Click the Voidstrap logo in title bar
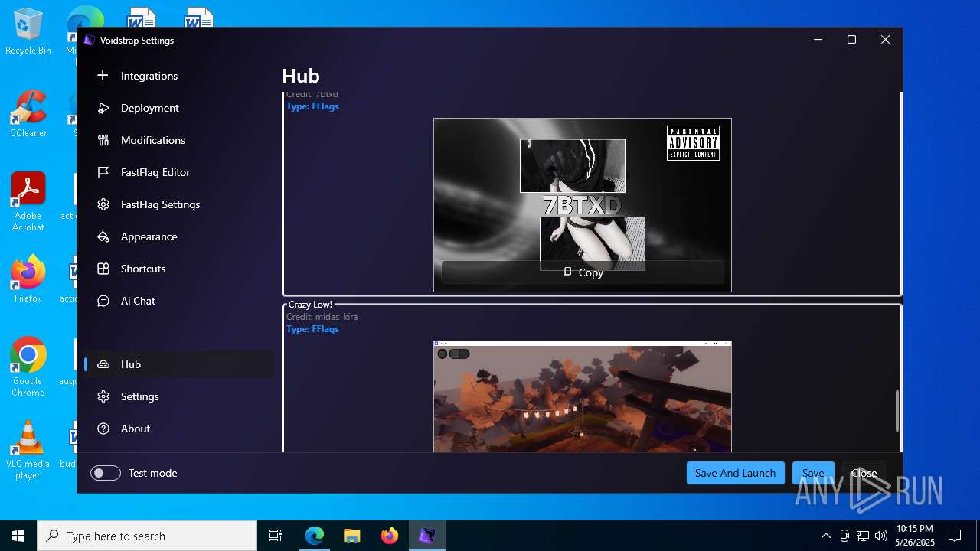Viewport: 980px width, 551px height. [90, 41]
